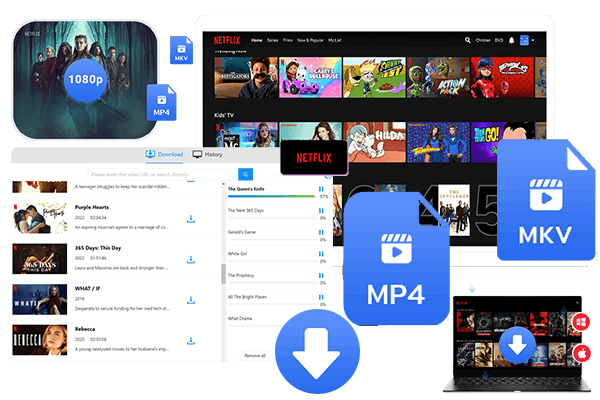The height and width of the screenshot is (400, 600).
Task: Open My List in Netflix navigation
Action: pyautogui.click(x=335, y=40)
